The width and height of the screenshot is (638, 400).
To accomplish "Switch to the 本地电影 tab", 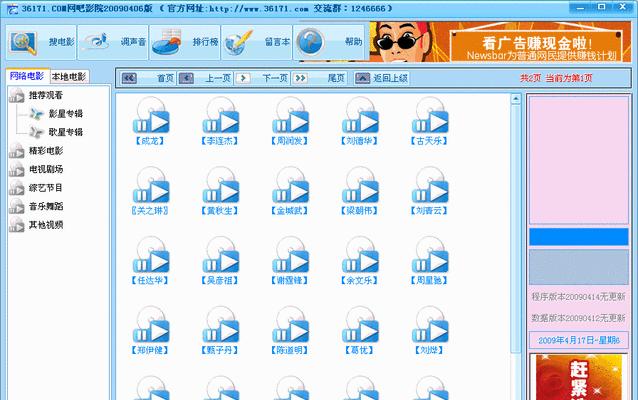I will [69, 77].
